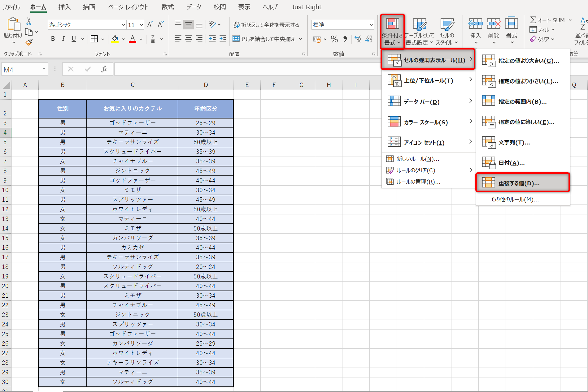Open the font dialog launcher in フォント group
The height and width of the screenshot is (392, 588).
point(165,54)
